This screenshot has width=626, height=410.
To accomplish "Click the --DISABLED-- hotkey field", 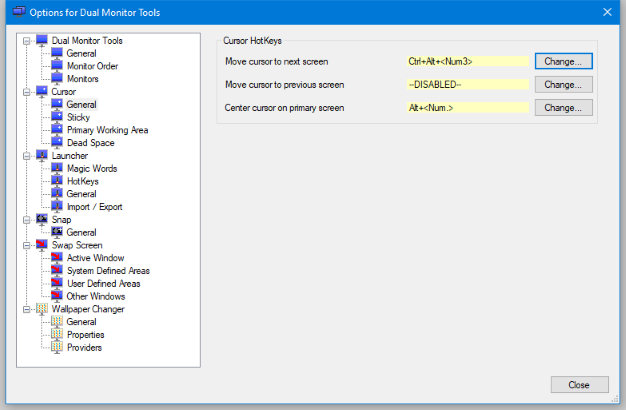I will pyautogui.click(x=468, y=84).
